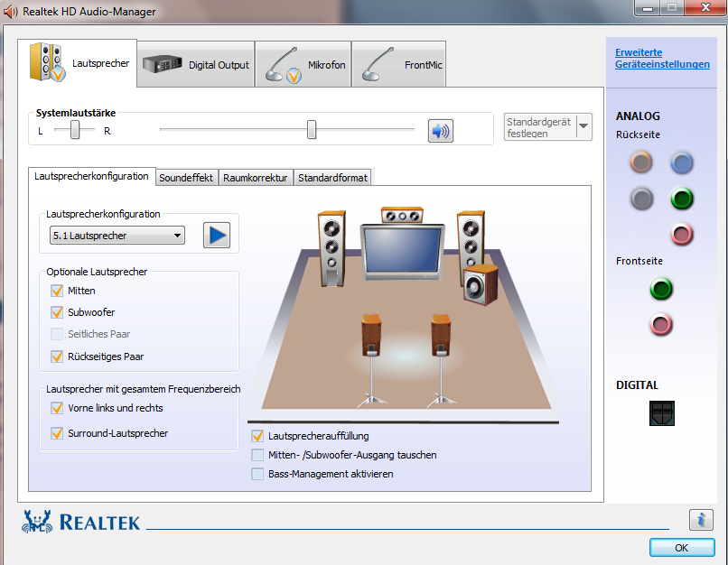Click the green front panel jack
The height and width of the screenshot is (565, 728).
660,289
